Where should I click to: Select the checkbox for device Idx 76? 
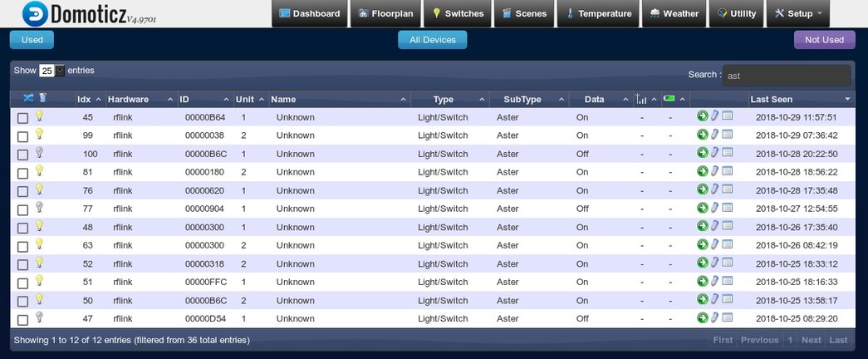coord(23,191)
